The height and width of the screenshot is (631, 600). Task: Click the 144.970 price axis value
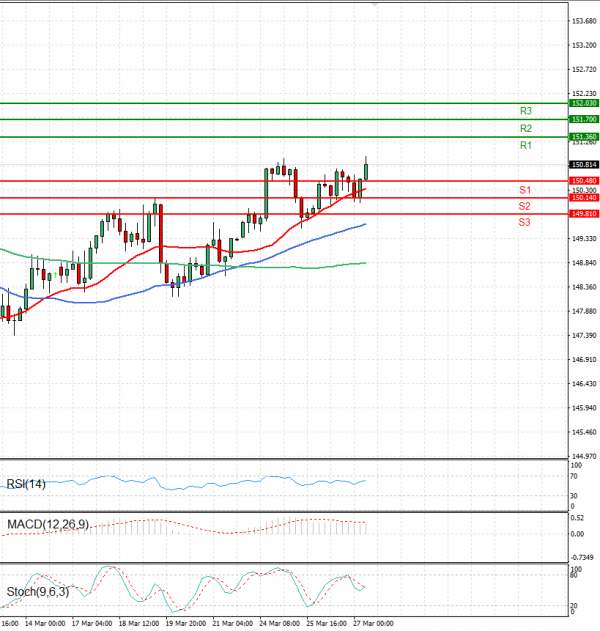[584, 456]
